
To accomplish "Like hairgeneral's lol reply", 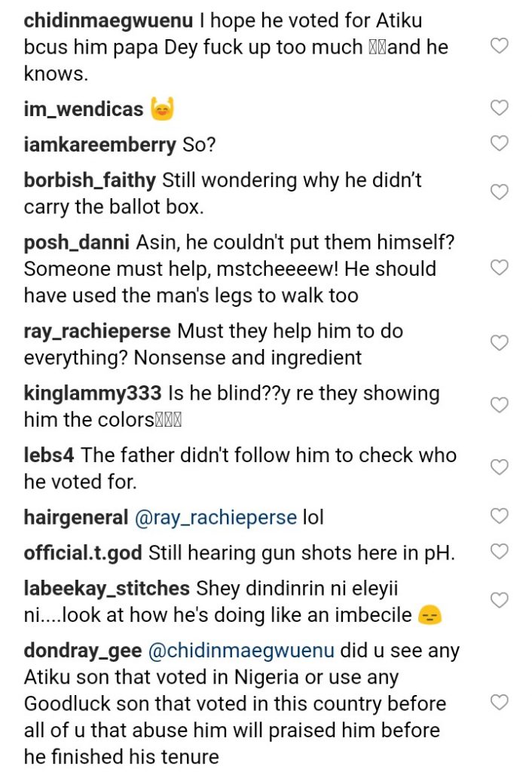I will pyautogui.click(x=499, y=516).
